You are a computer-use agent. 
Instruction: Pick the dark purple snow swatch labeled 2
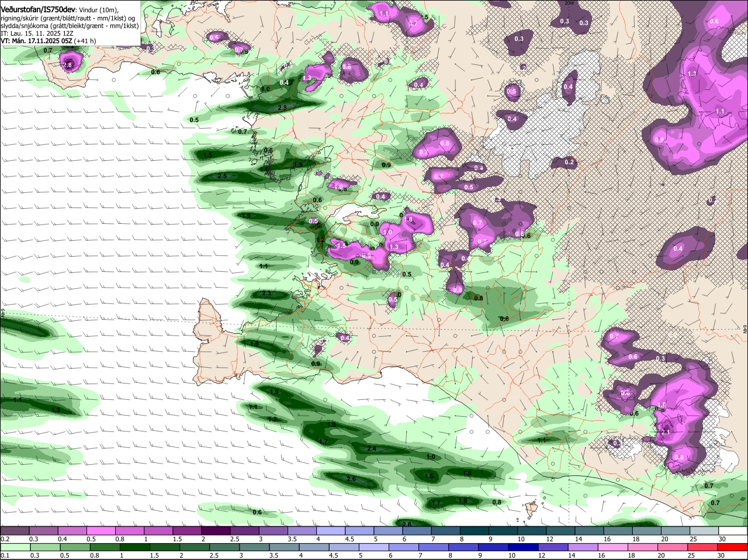tap(216, 530)
